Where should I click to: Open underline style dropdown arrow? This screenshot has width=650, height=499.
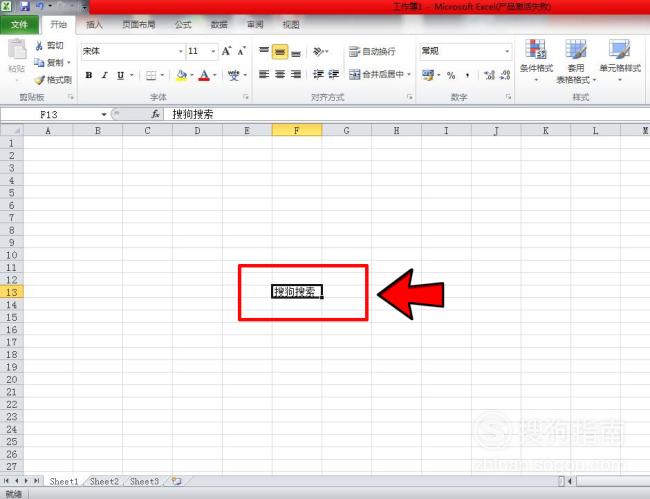click(x=131, y=75)
